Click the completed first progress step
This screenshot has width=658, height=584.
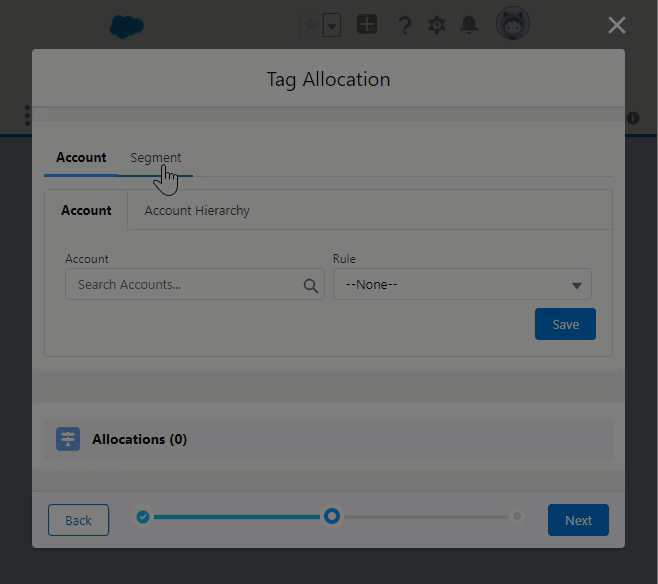pos(143,517)
